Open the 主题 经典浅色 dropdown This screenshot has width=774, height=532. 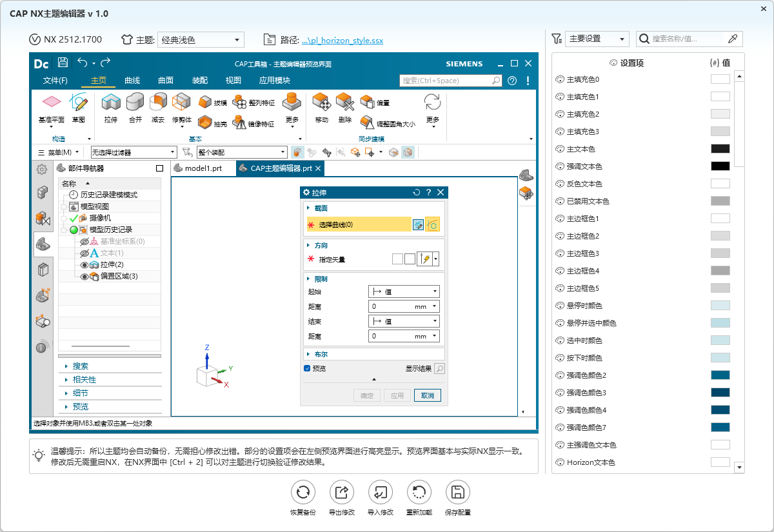pos(201,39)
